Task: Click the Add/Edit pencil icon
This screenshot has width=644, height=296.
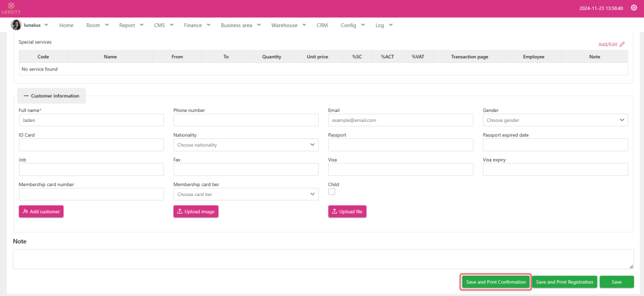Action: [x=622, y=45]
